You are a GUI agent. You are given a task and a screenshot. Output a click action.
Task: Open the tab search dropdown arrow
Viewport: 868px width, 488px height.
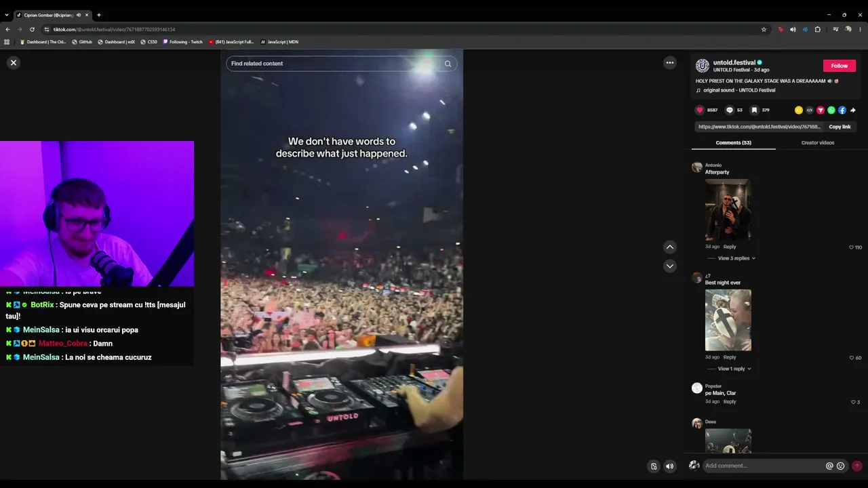tap(7, 15)
